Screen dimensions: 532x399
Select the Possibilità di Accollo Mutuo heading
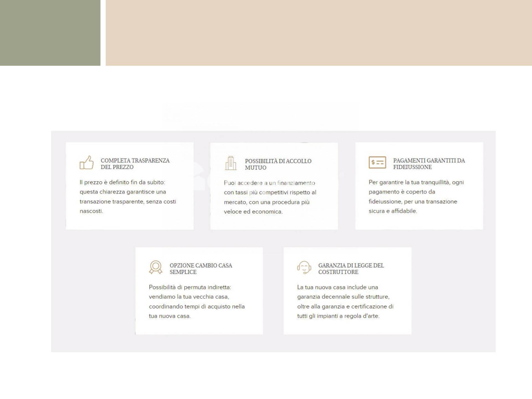(278, 164)
